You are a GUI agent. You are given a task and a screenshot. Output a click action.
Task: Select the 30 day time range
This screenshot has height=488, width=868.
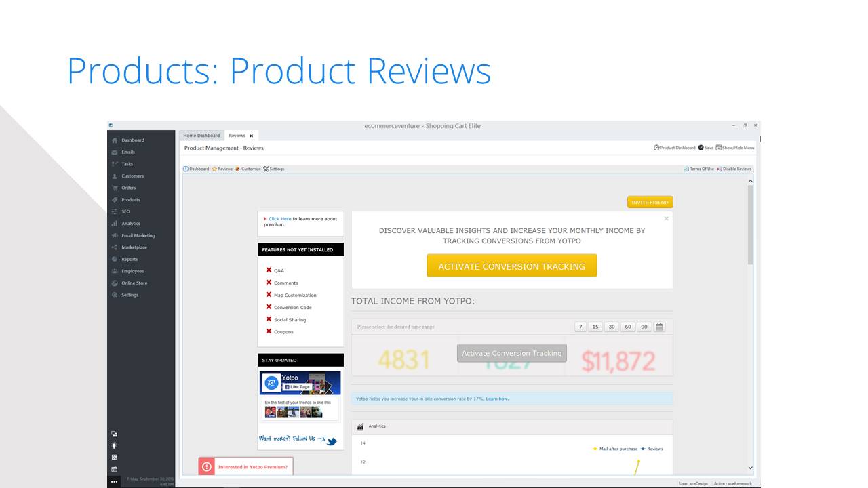pos(612,327)
